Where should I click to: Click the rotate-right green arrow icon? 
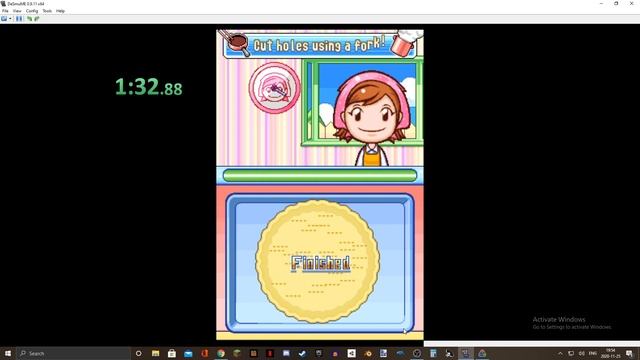37,19
